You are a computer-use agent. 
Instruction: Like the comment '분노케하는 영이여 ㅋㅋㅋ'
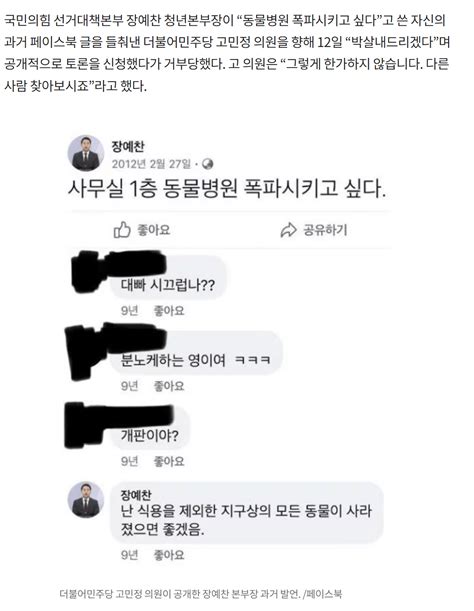[169, 386]
